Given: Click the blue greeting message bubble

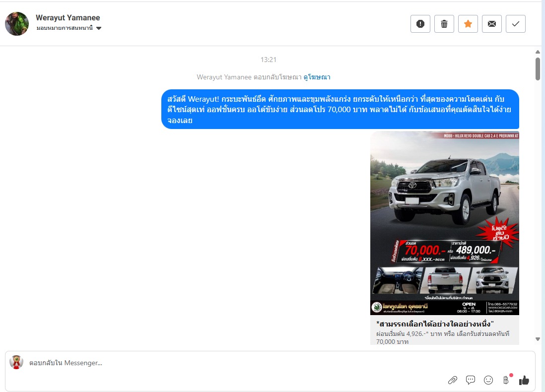Looking at the screenshot, I should [340, 110].
